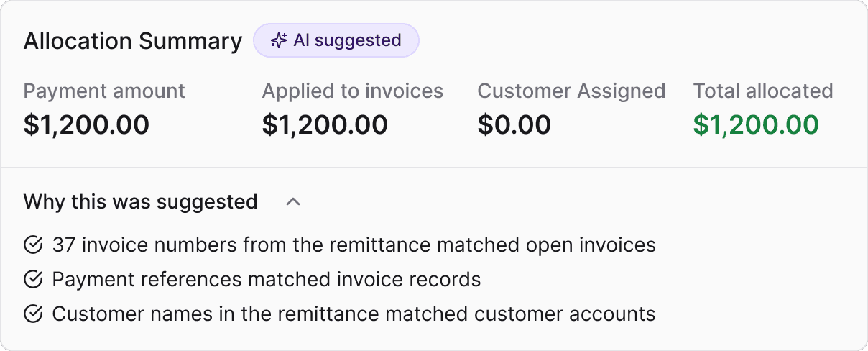Click the $0.00 Customer Assigned value

(514, 125)
